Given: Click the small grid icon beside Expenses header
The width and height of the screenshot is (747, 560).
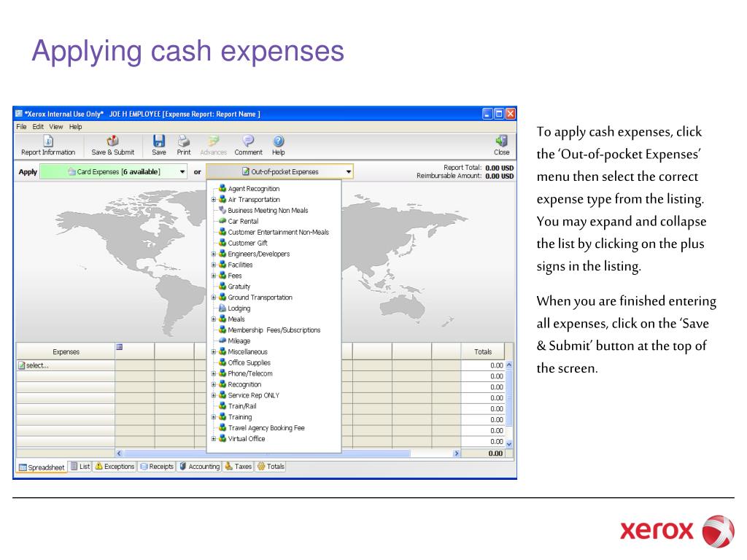Looking at the screenshot, I should [120, 347].
